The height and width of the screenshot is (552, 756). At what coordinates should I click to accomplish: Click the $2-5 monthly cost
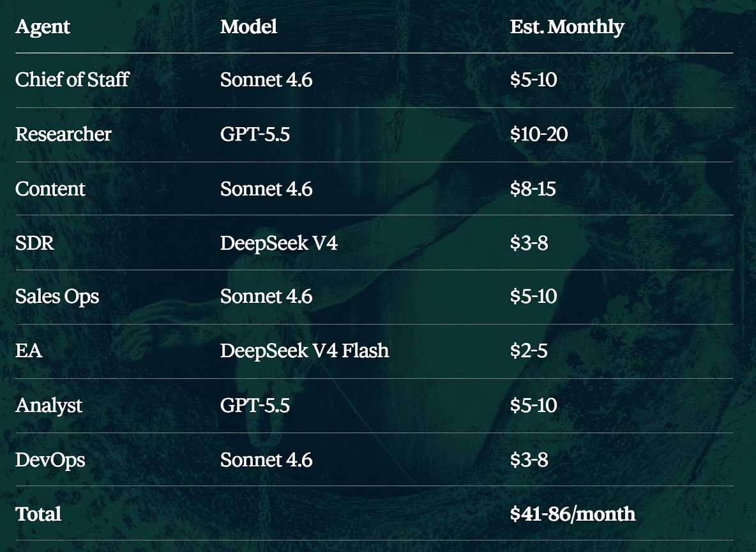pyautogui.click(x=529, y=351)
